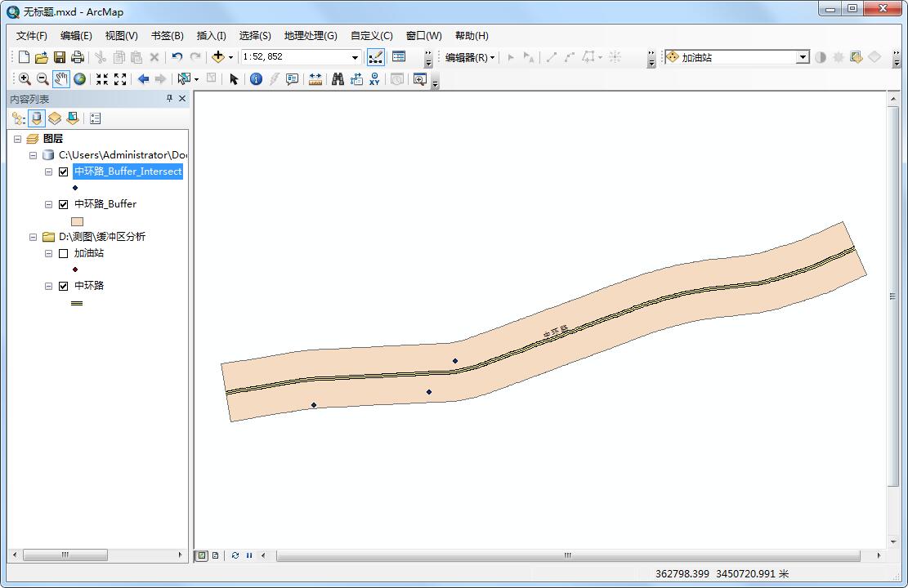Collapse the 加油站 layer legend
Screen dimensions: 908x588
(49, 253)
